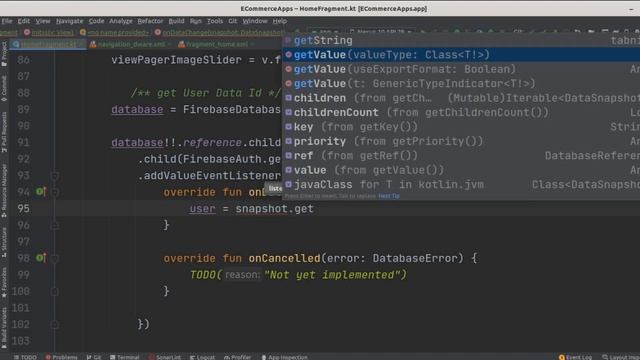Open the Code menu
640x360 pixels.
[96, 21]
